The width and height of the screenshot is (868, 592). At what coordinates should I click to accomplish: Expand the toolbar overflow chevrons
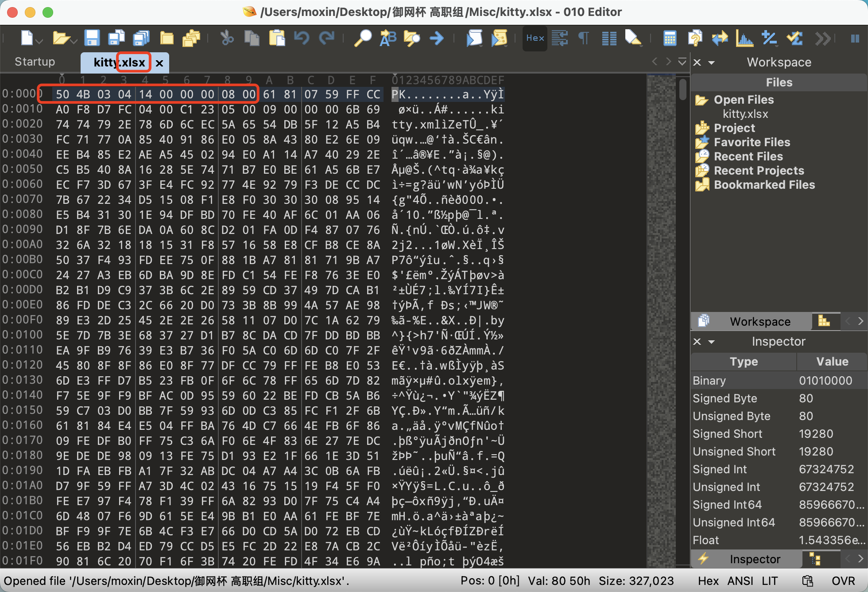pos(823,38)
